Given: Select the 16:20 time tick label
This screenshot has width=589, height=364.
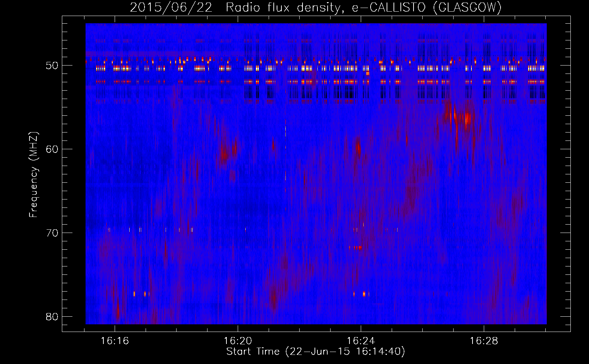Looking at the screenshot, I should [x=238, y=341].
